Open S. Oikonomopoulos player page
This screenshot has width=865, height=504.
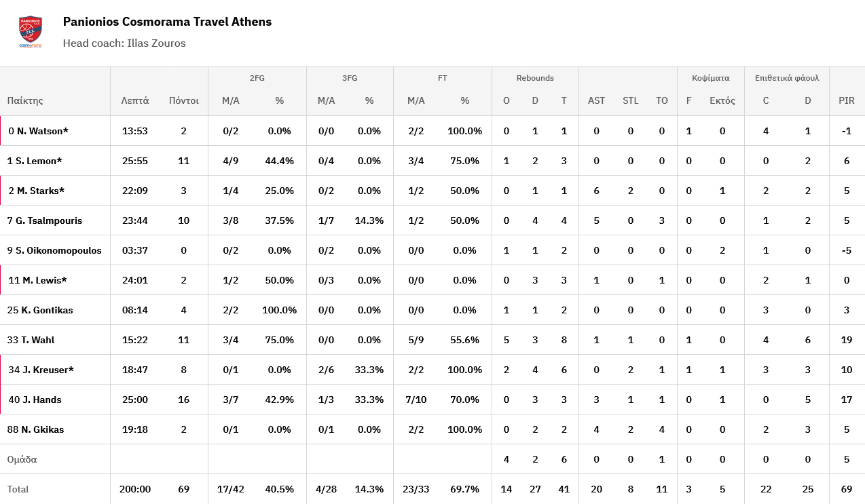click(x=58, y=250)
